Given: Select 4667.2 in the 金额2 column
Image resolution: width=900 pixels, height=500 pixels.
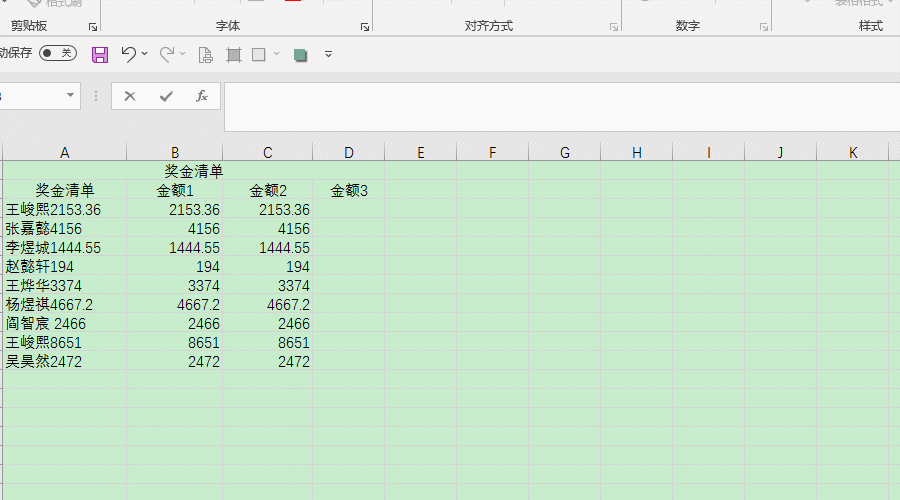Looking at the screenshot, I should (x=267, y=304).
